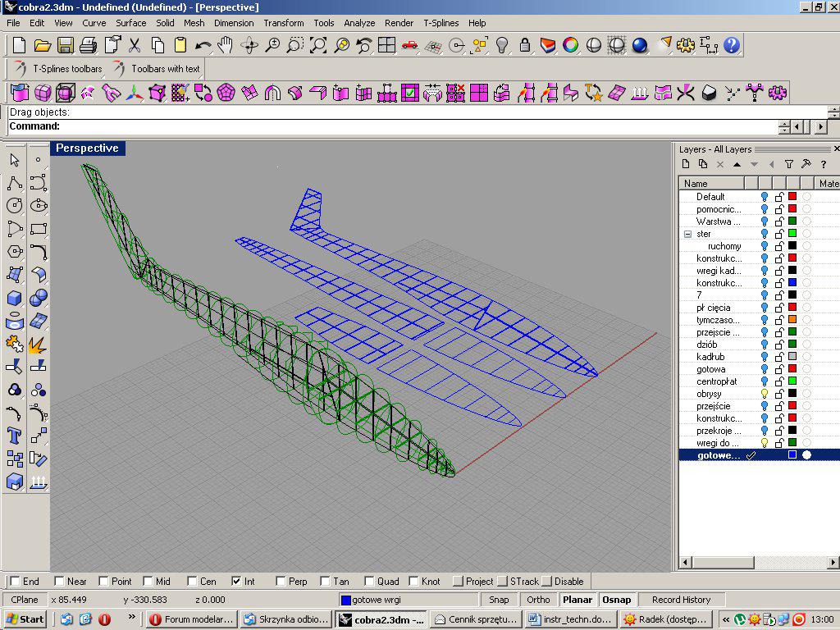Collapse the ster layer tree
840x630 pixels.
click(x=687, y=234)
